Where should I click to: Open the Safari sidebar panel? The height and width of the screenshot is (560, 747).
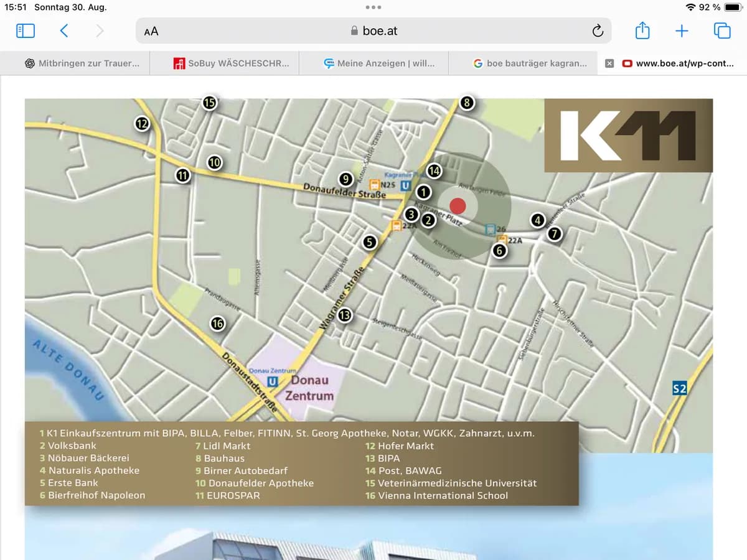[x=25, y=30]
